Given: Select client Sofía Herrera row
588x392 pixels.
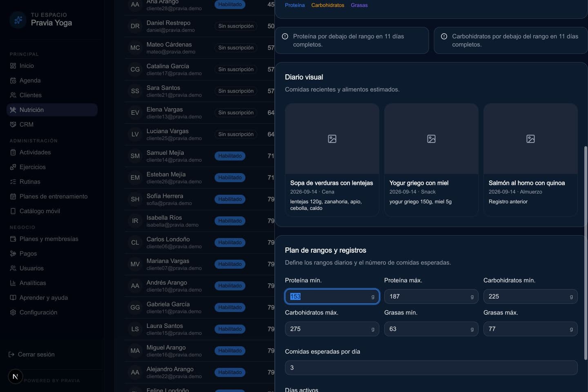Looking at the screenshot, I should [x=199, y=199].
